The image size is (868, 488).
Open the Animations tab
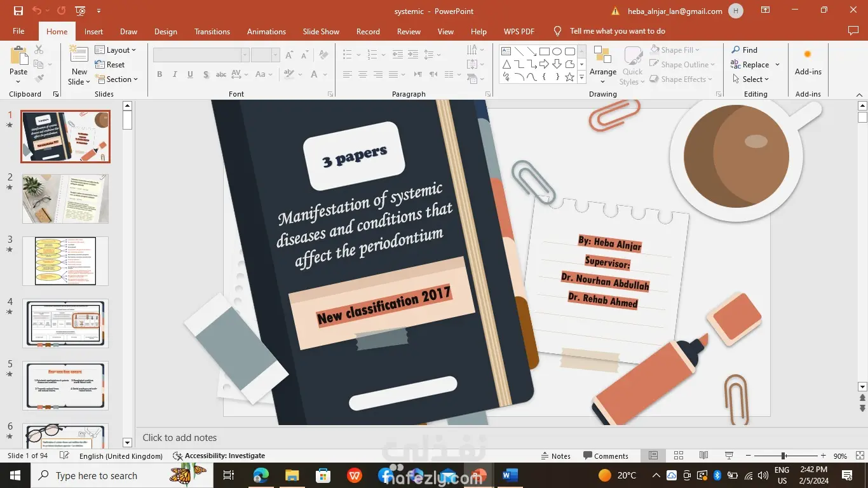pos(266,31)
